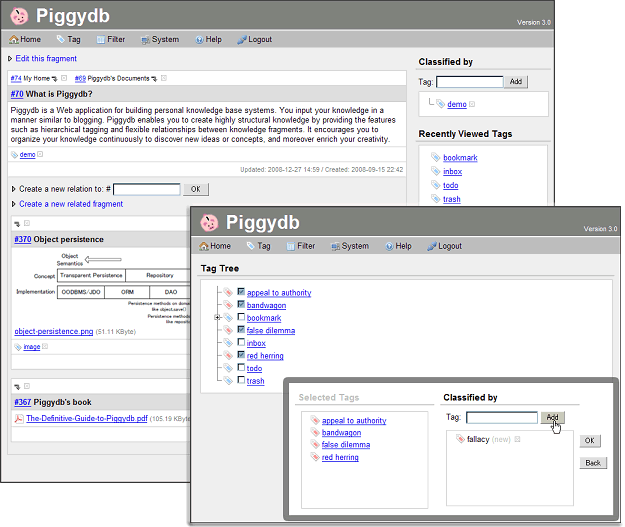The height and width of the screenshot is (527, 625).
Task: Click the pig logo in the fragment window
Action: tap(19, 16)
